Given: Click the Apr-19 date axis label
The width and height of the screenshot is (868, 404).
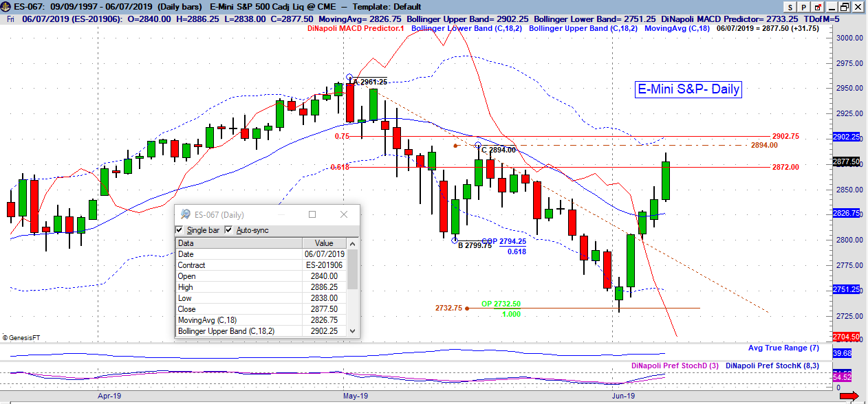Looking at the screenshot, I should point(109,396).
